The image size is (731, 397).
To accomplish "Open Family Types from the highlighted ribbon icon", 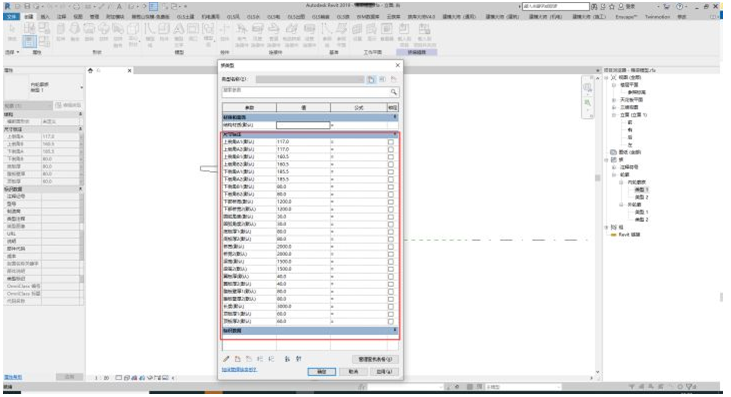I will [x=29, y=42].
